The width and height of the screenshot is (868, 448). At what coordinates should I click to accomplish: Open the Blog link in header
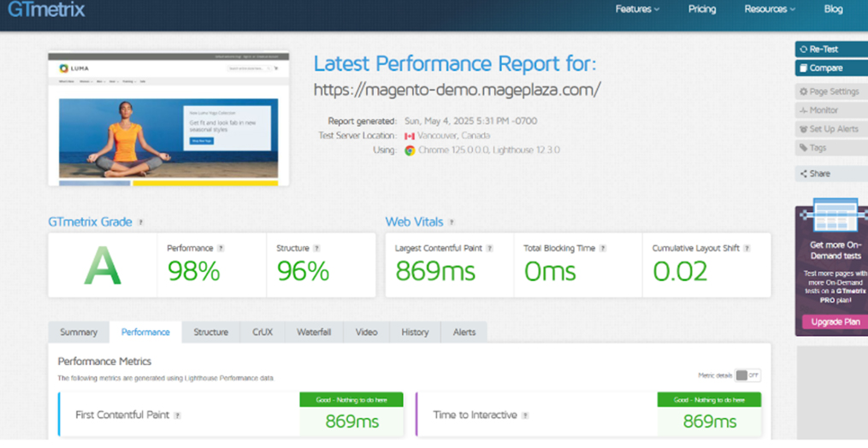[833, 9]
